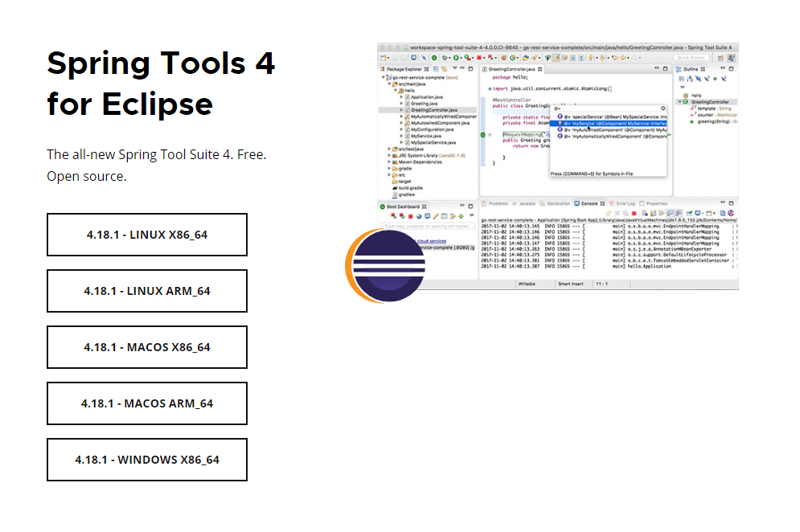
Task: Click the 'The all-new Spring Tool Suite 4' description
Action: tap(157, 165)
